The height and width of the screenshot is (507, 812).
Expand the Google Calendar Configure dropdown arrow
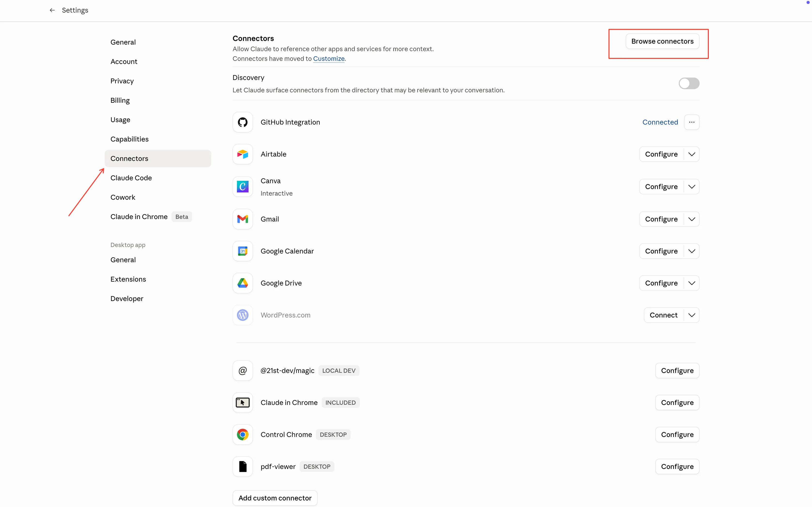coord(692,251)
